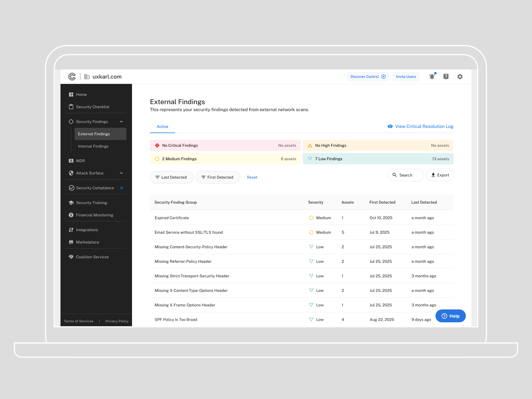Image resolution: width=532 pixels, height=399 pixels.
Task: Open the MDR sidebar item
Action: (x=80, y=161)
